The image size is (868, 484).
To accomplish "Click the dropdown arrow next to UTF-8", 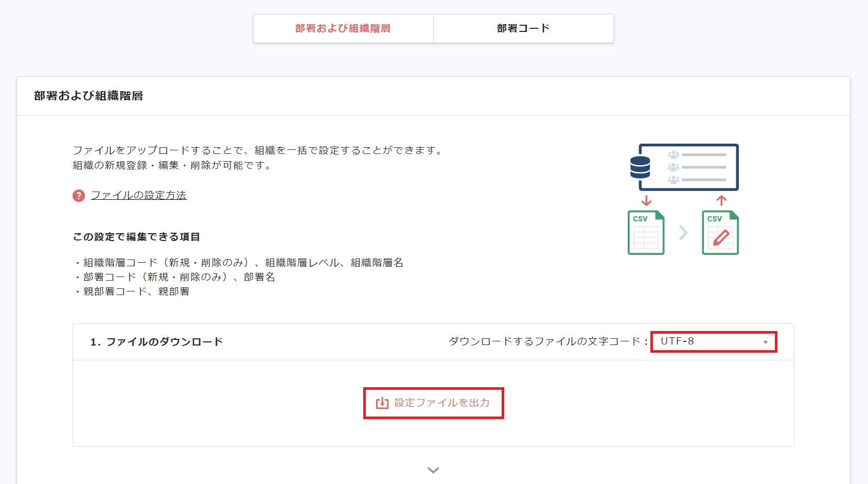I will pyautogui.click(x=765, y=341).
